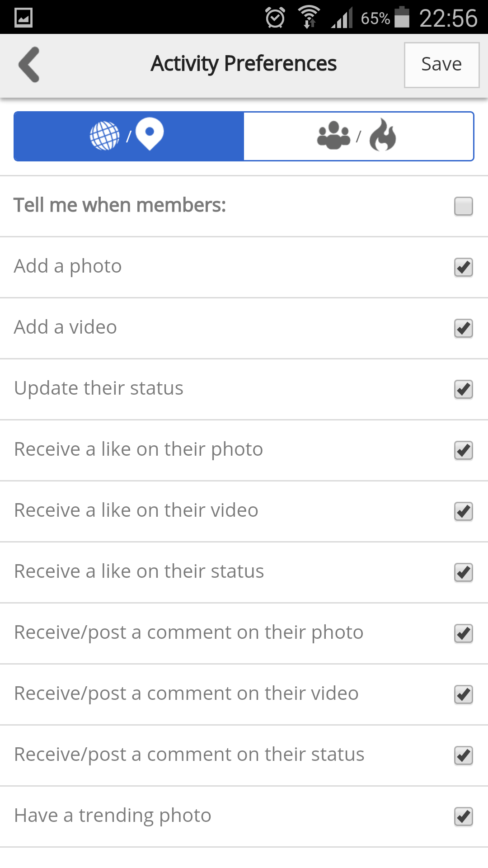Viewport: 488px width, 868px height.
Task: Disable 'Add a video' notifications checkbox
Action: pos(463,328)
